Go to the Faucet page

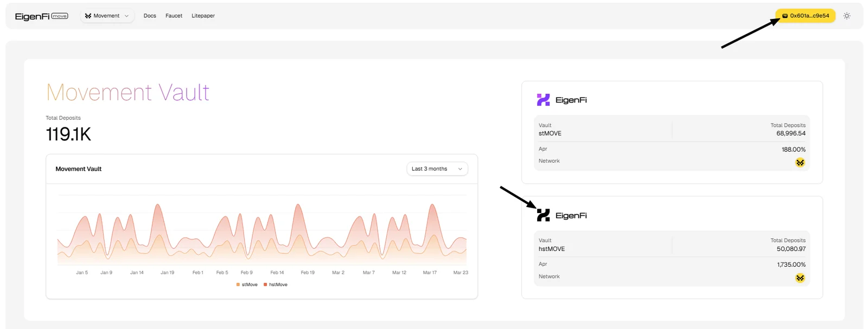[174, 16]
